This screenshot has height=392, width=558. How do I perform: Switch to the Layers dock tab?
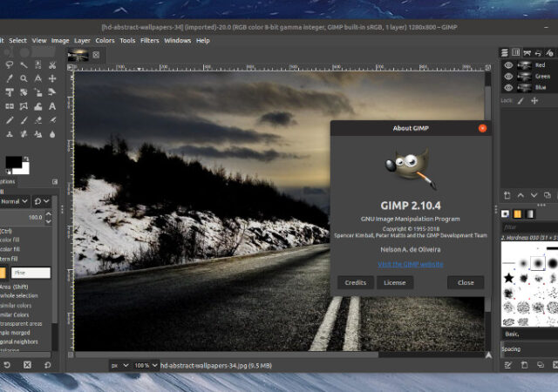(x=505, y=52)
